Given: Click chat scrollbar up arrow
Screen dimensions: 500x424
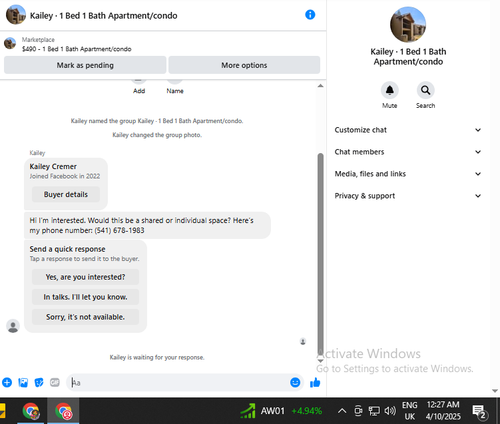Looking at the screenshot, I should (320, 86).
